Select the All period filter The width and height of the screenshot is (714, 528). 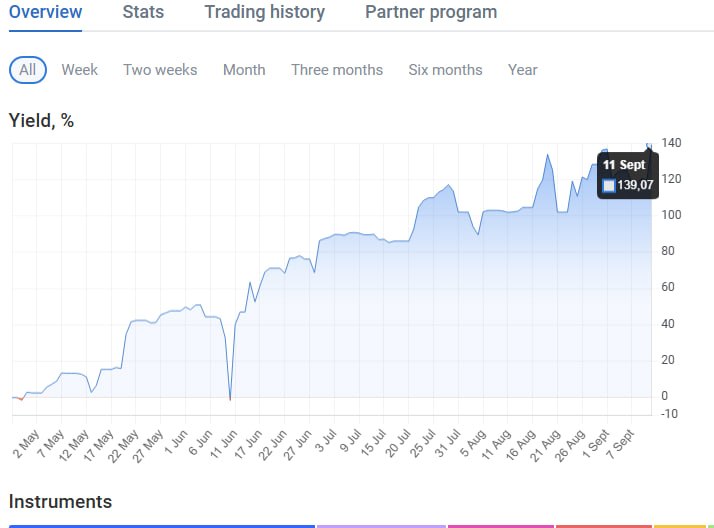28,70
